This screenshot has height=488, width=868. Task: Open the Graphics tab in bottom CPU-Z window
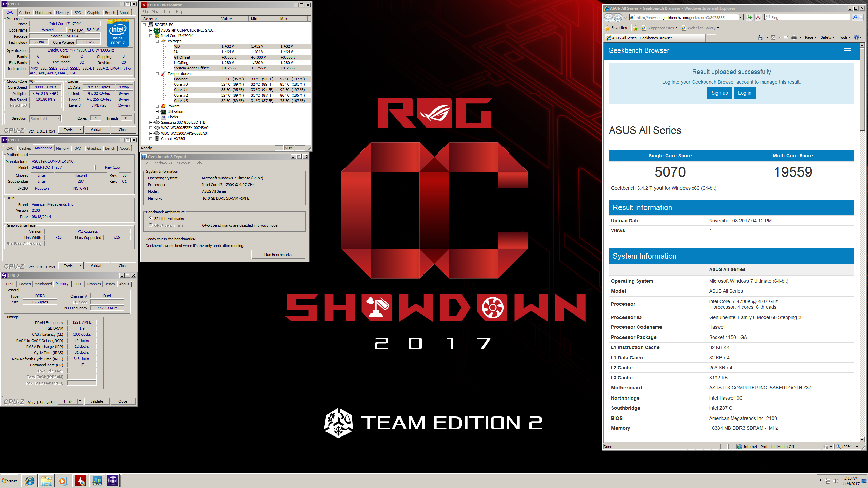pyautogui.click(x=94, y=284)
